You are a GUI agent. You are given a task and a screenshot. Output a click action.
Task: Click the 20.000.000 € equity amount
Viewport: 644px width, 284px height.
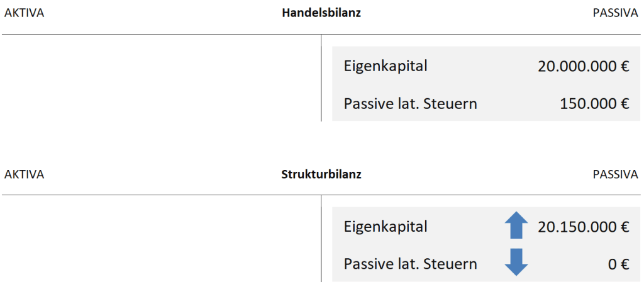583,65
